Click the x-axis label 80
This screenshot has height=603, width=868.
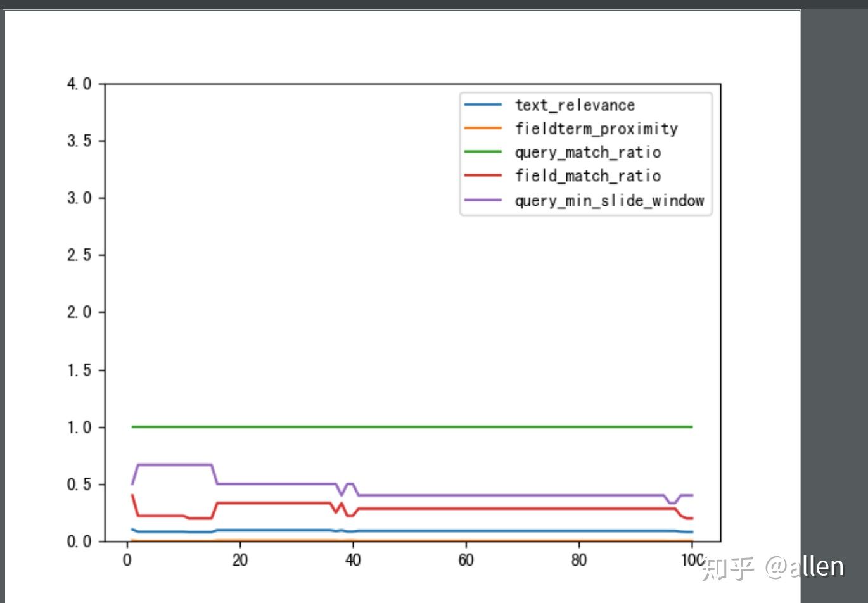click(578, 560)
